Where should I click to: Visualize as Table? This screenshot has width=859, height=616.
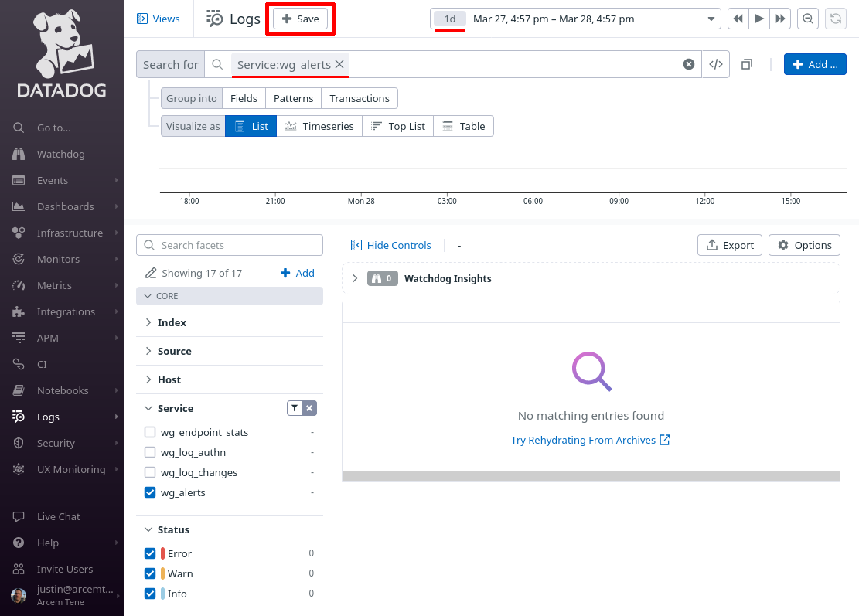tap(463, 126)
